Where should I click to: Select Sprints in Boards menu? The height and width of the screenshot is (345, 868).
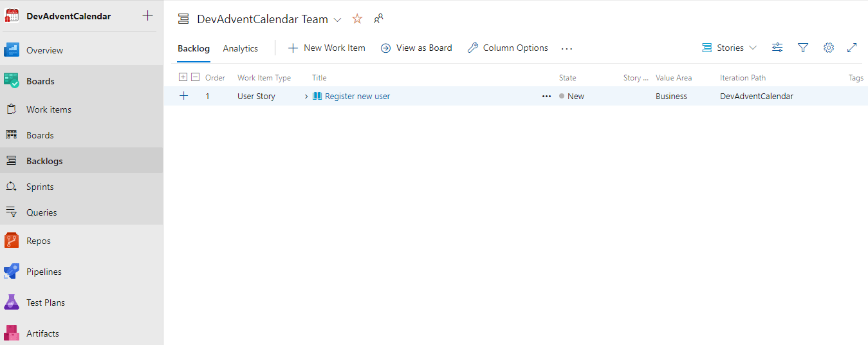tap(40, 187)
